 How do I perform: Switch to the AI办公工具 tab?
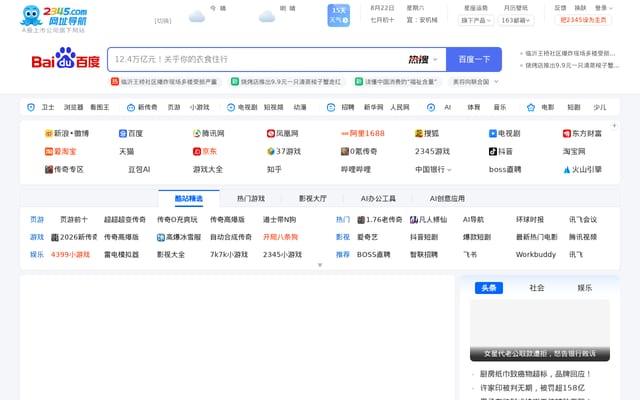378,198
